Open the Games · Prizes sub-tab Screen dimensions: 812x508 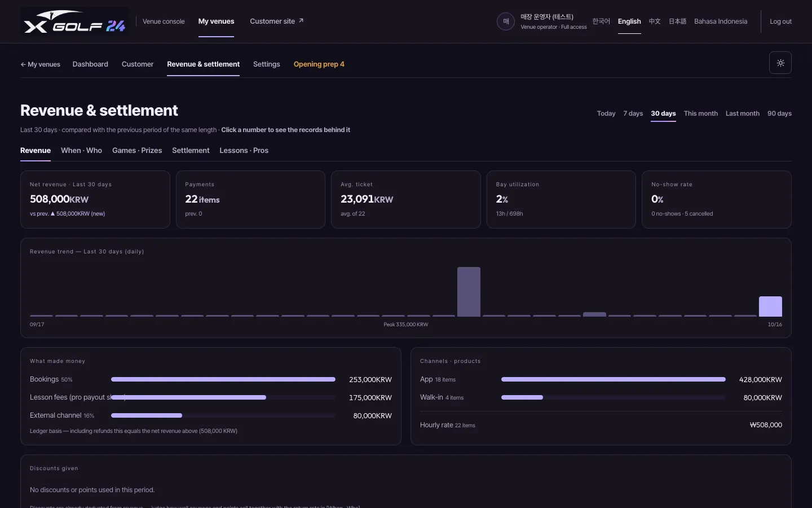137,151
